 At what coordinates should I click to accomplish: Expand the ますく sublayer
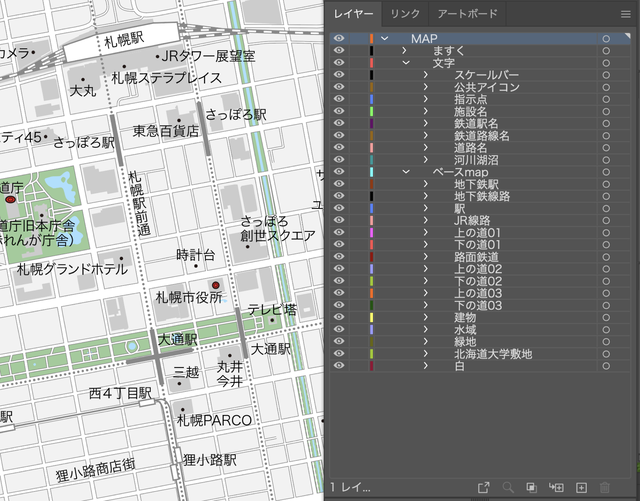tap(404, 50)
